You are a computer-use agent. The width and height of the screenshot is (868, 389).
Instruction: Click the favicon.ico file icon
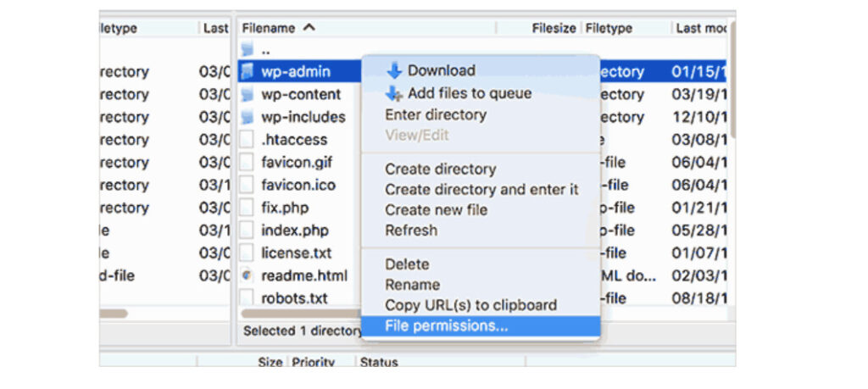pos(247,185)
